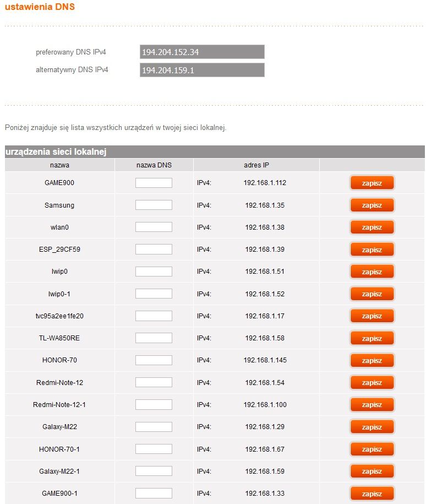The height and width of the screenshot is (504, 426).
Task: Click nazwa DNS field for wlan0
Action: (x=154, y=227)
